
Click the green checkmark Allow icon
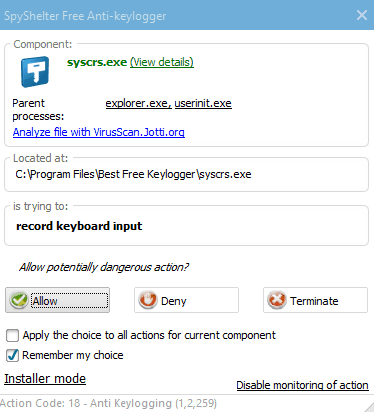[x=19, y=300]
